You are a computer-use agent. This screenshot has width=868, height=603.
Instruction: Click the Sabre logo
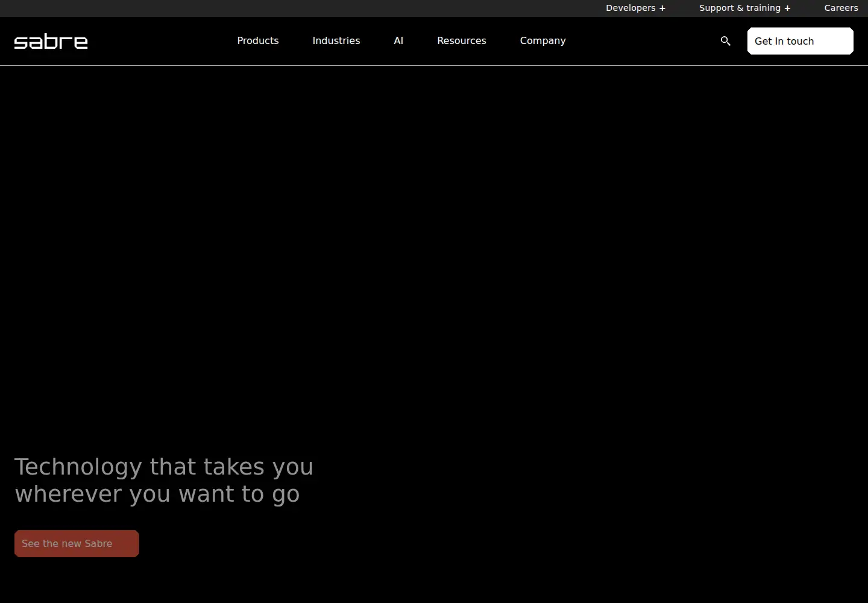pos(51,42)
